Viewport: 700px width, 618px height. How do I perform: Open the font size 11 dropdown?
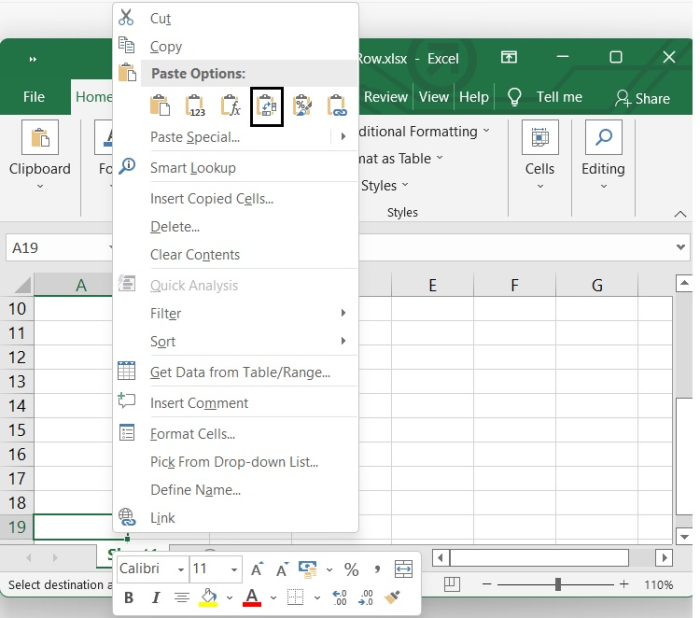pos(234,569)
